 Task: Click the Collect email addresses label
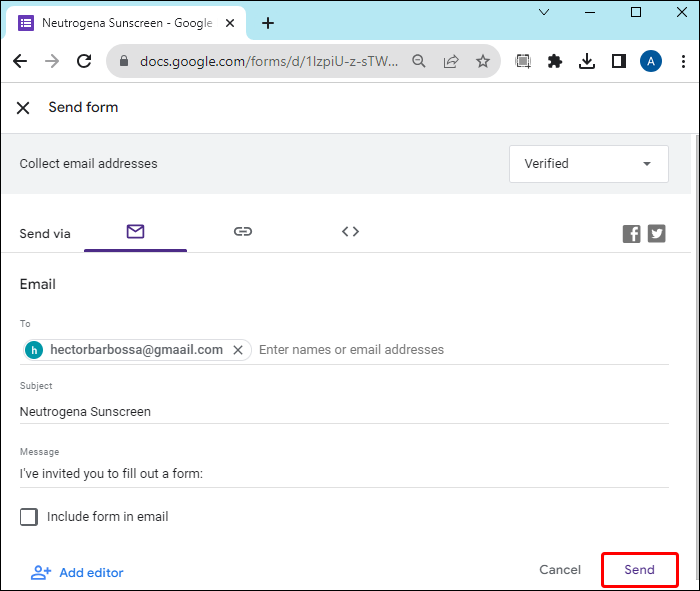(88, 164)
